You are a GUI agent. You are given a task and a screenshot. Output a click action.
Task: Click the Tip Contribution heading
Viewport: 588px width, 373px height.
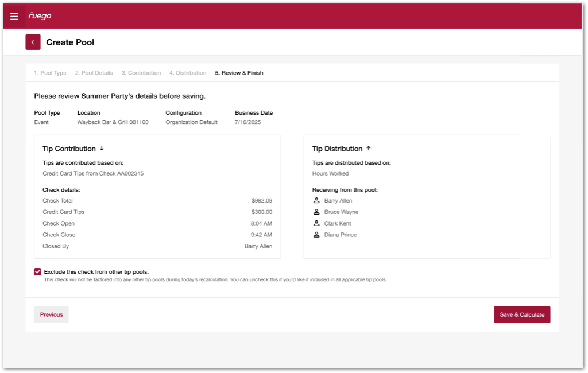[x=68, y=149]
